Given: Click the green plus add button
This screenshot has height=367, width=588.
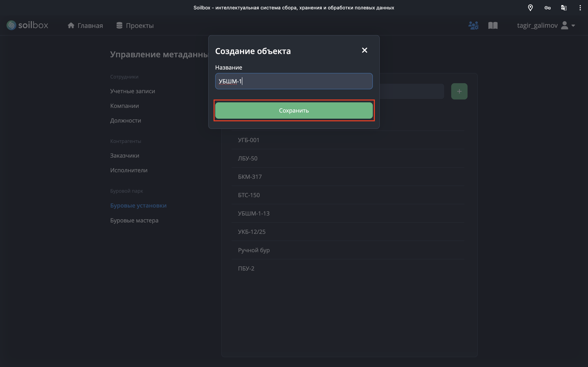Looking at the screenshot, I should pos(459,91).
